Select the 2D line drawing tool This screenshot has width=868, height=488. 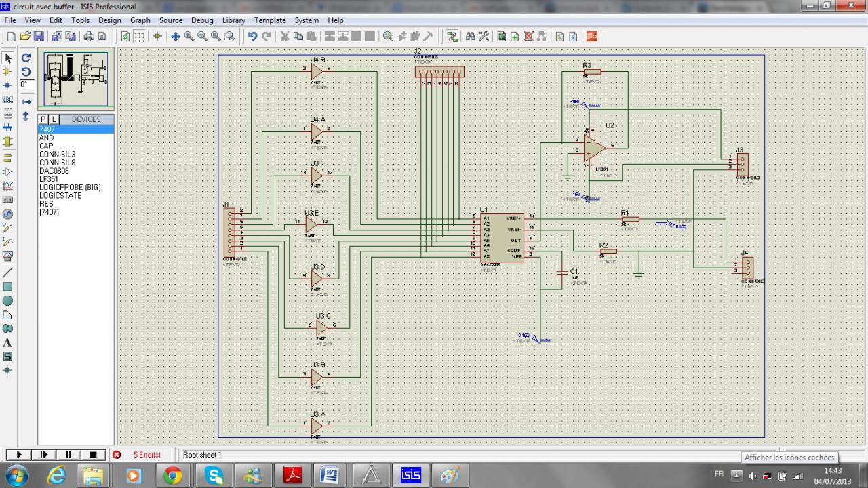pyautogui.click(x=8, y=272)
